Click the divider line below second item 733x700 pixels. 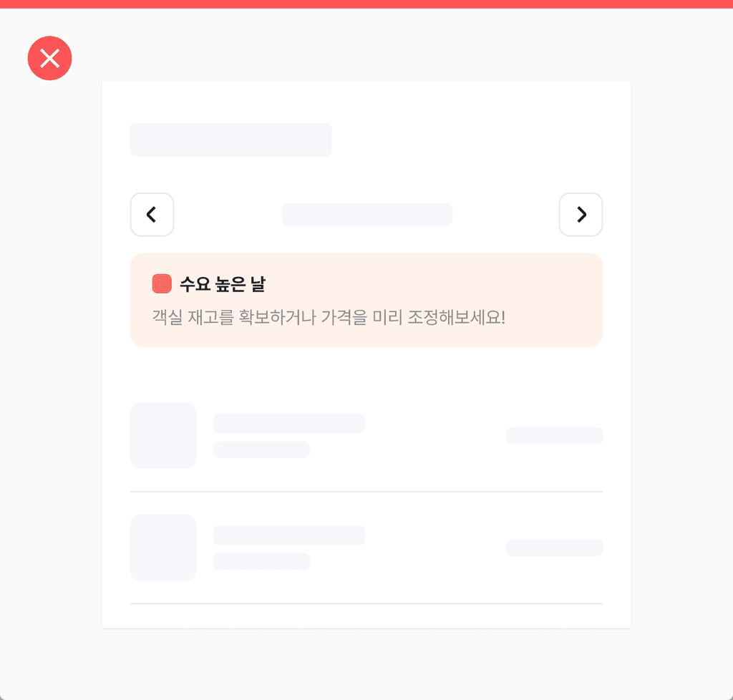(x=366, y=604)
